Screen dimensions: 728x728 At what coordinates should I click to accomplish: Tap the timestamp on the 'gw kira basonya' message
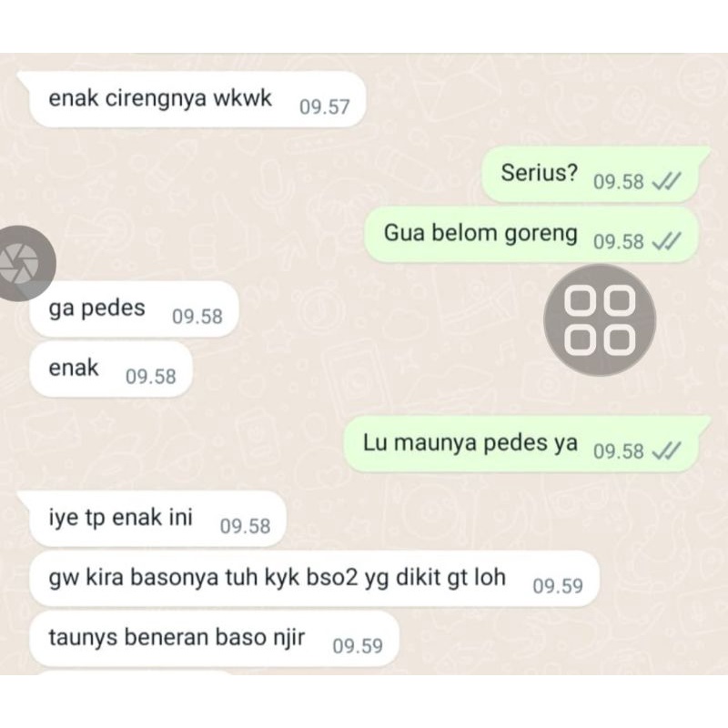point(558,586)
